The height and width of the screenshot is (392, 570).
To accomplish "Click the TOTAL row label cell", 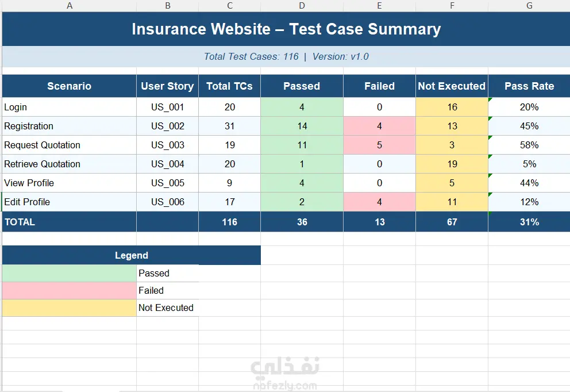I will point(69,222).
